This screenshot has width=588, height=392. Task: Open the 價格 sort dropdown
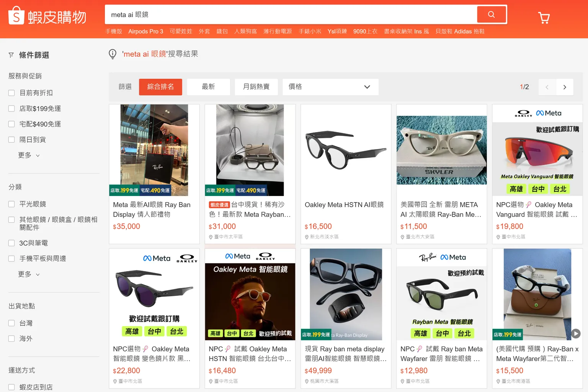tap(331, 87)
